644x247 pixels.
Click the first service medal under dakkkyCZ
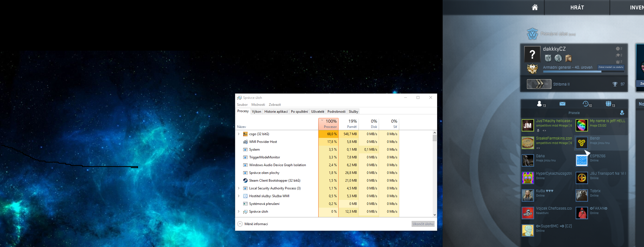pos(548,58)
